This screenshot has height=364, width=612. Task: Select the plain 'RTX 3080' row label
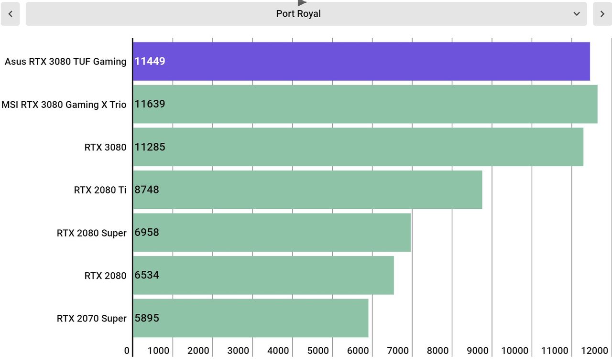tap(106, 147)
